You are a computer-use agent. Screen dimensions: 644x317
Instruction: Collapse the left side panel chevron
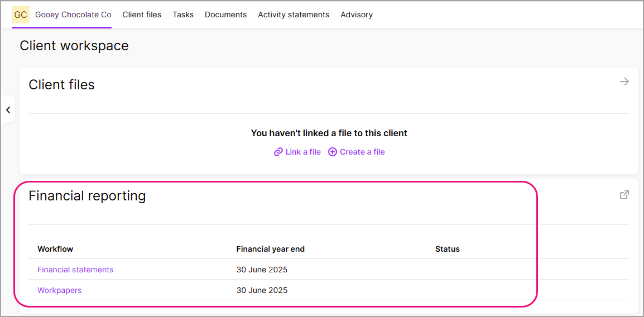point(8,110)
